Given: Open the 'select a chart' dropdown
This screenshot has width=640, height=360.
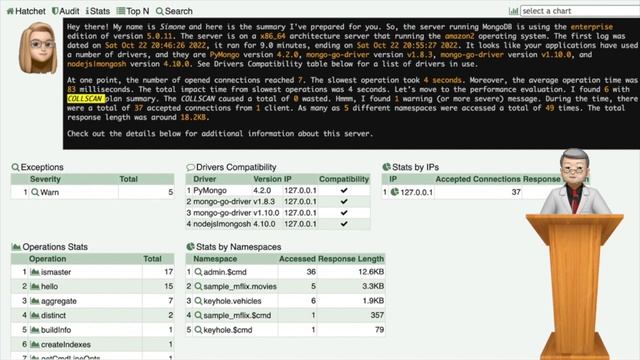Looking at the screenshot, I should point(580,11).
